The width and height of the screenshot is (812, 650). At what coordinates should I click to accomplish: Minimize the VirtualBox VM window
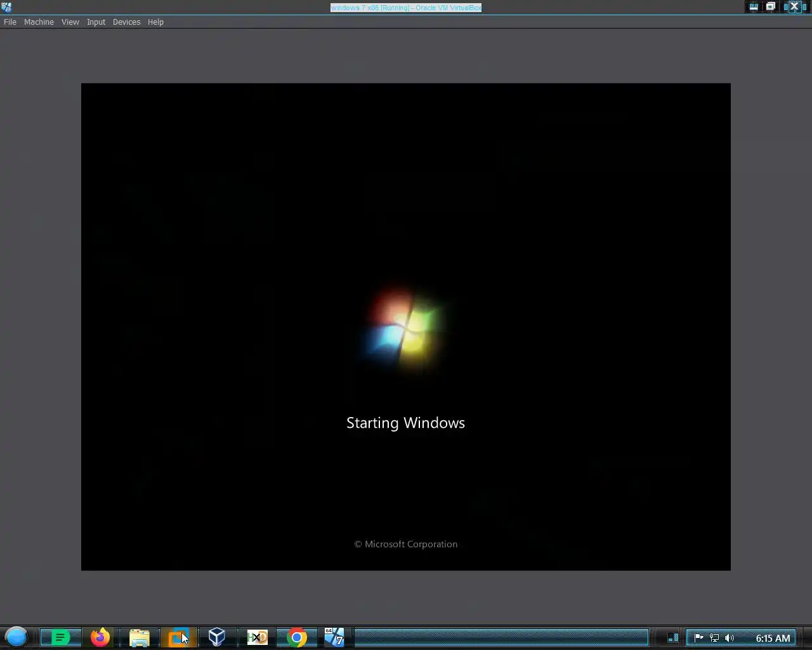(x=754, y=7)
